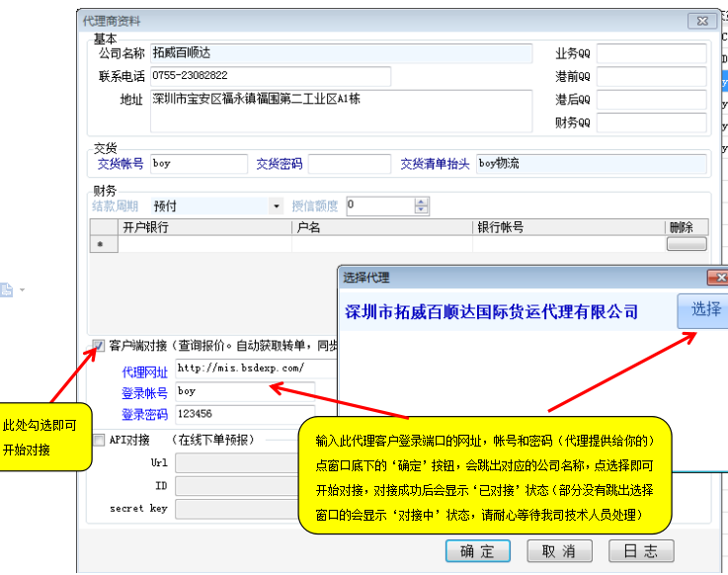Select the new-row asterisk marker in grid
Screen dimensions: 728x575
coord(98,244)
